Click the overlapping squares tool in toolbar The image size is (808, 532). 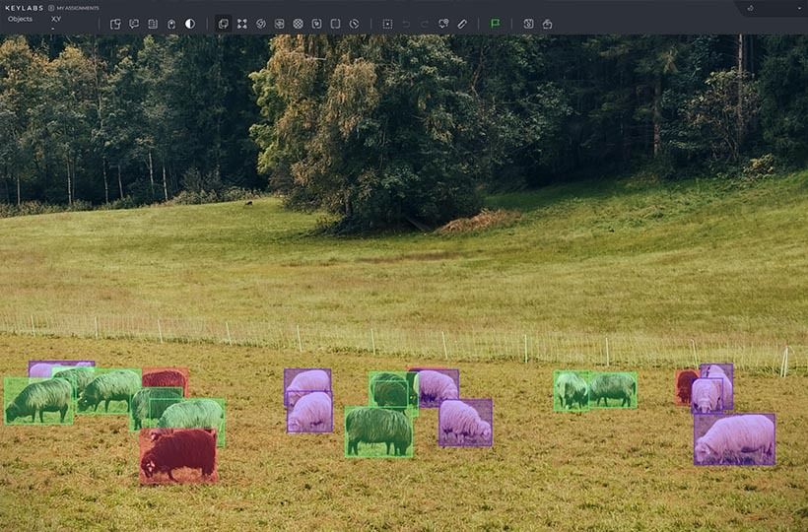224,24
